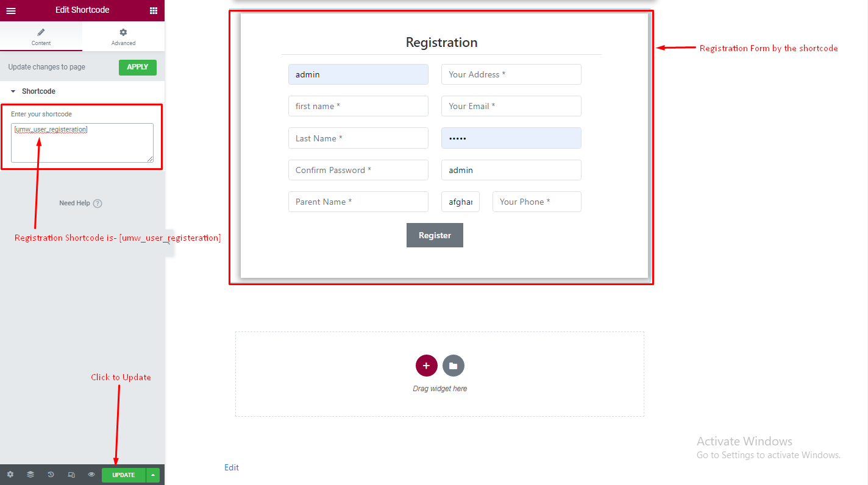Open the History clock icon
Viewport: 868px width, 485px height.
tap(51, 474)
